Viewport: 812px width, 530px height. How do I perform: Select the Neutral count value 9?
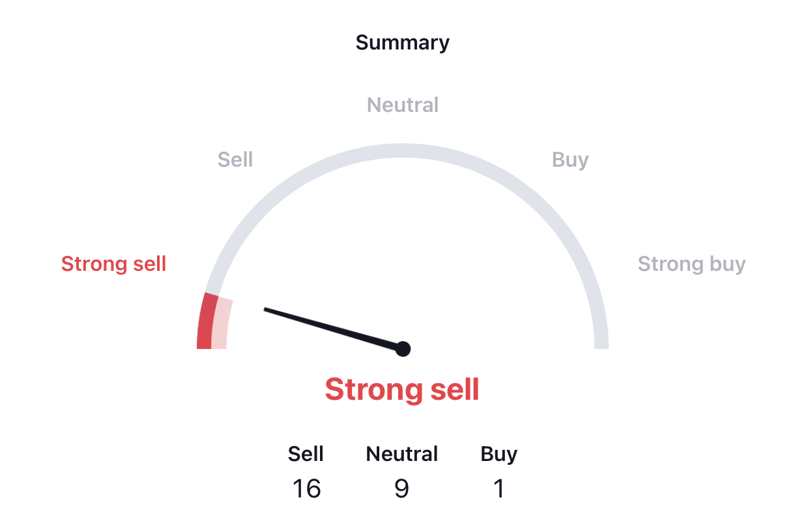(402, 488)
